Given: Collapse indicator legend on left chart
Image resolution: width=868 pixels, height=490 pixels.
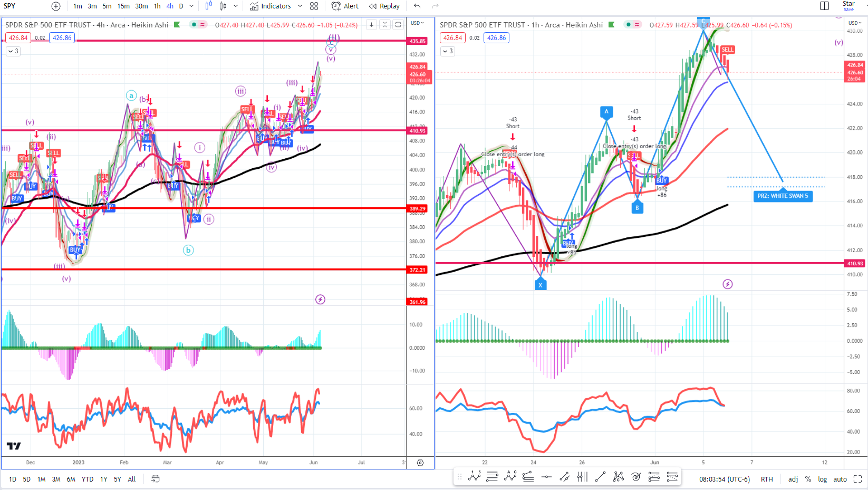Looking at the screenshot, I should tap(13, 51).
